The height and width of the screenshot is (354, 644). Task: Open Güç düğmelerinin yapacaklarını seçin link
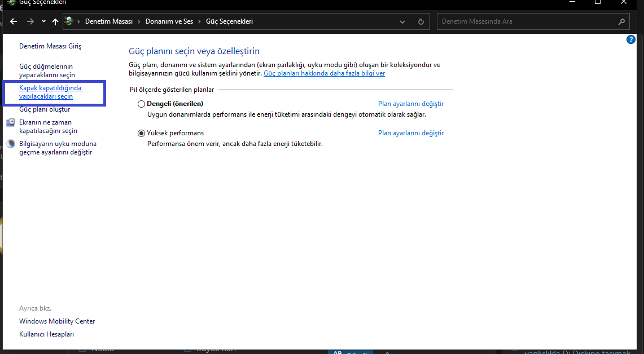47,70
